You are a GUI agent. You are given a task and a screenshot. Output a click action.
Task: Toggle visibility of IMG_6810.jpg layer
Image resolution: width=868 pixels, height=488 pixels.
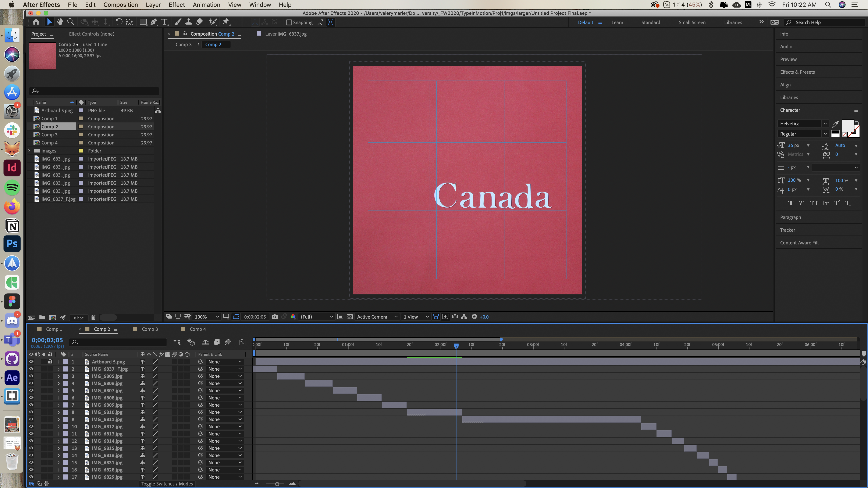(31, 412)
